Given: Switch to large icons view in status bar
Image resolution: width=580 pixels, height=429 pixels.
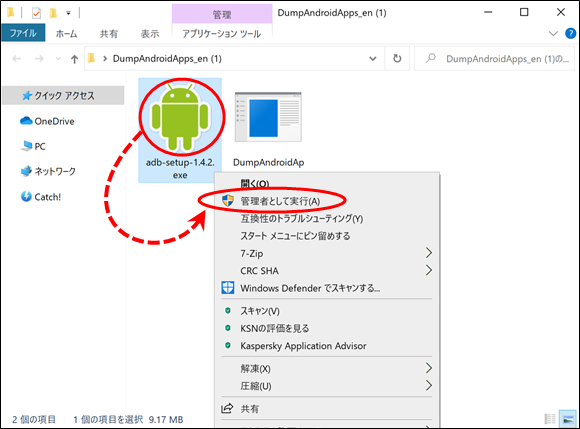Looking at the screenshot, I should pos(568,419).
